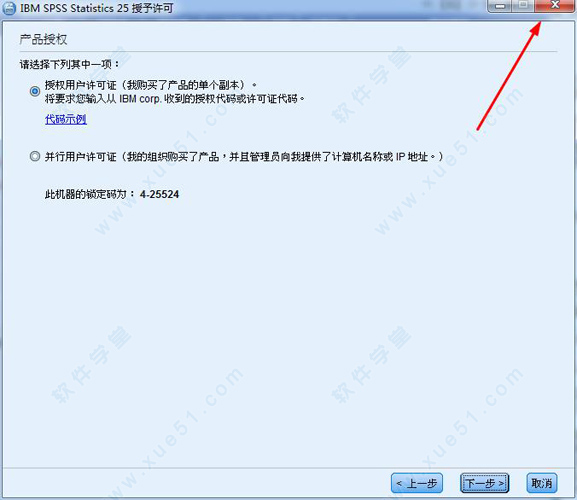The height and width of the screenshot is (500, 577).
Task: Minimize the SPSS license authorization window
Action: [500, 6]
